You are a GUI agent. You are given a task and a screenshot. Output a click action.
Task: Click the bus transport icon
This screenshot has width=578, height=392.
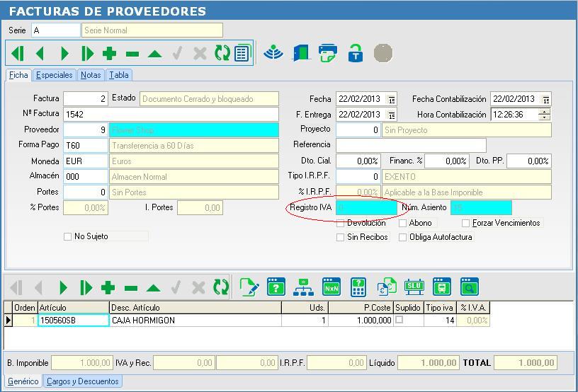pyautogui.click(x=441, y=287)
